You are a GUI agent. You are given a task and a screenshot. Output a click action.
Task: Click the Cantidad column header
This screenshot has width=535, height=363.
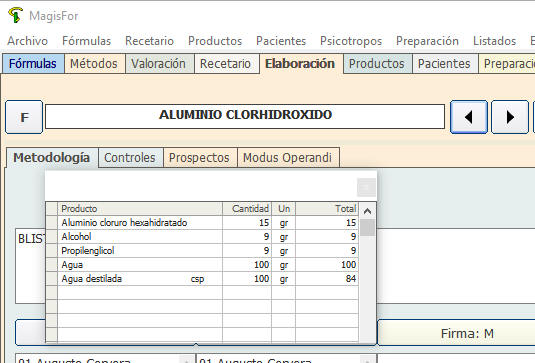coord(247,208)
